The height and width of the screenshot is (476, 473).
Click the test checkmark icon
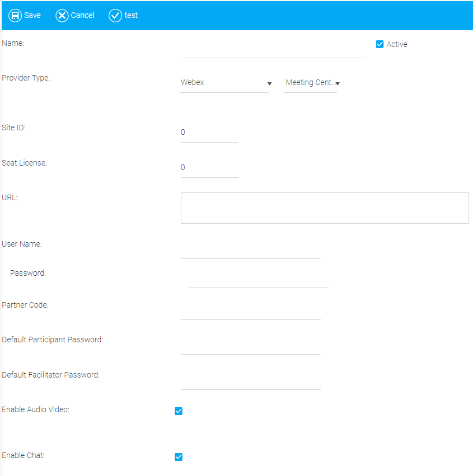(115, 16)
